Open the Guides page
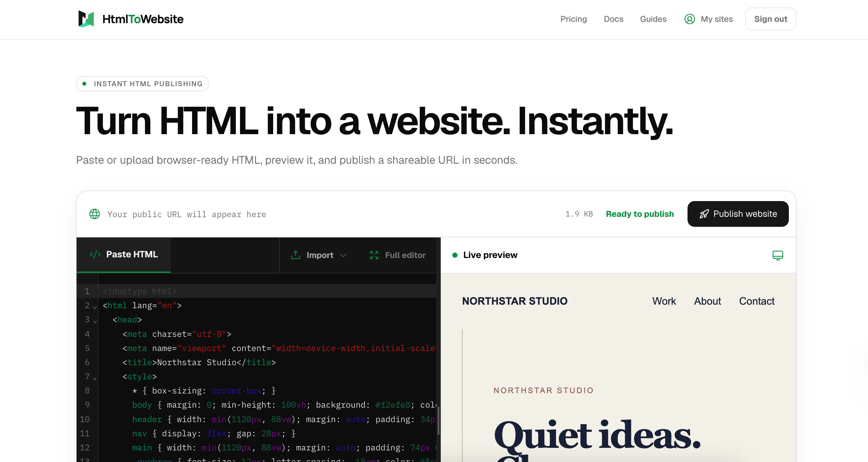The width and height of the screenshot is (868, 462). tap(653, 19)
